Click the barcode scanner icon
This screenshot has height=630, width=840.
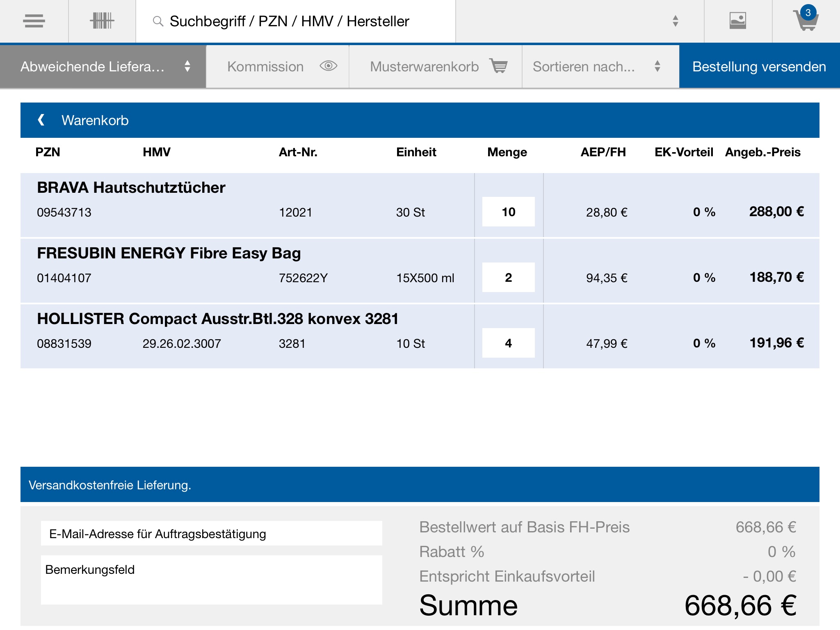[102, 21]
